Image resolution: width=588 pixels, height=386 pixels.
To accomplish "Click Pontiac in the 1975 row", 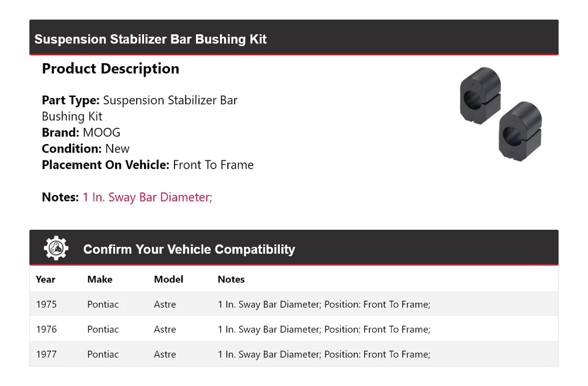I will pyautogui.click(x=103, y=305).
